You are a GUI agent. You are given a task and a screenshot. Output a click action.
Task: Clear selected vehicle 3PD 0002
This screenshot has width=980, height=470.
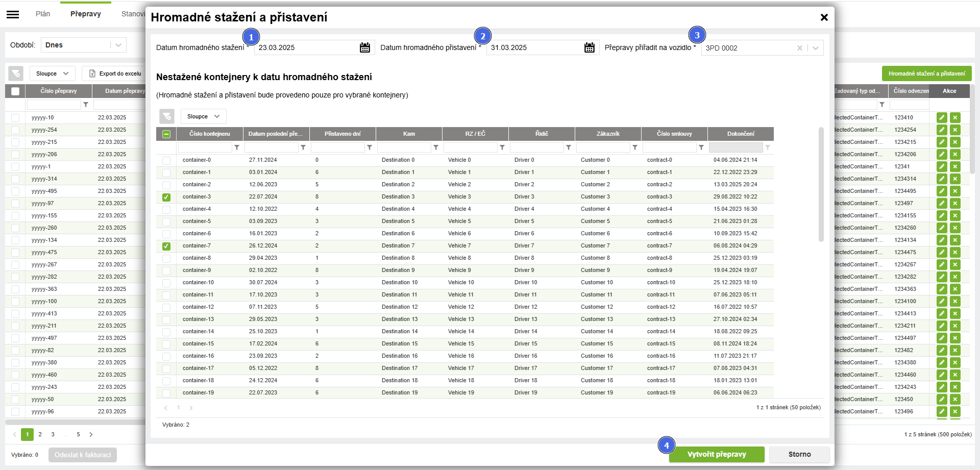(x=799, y=48)
